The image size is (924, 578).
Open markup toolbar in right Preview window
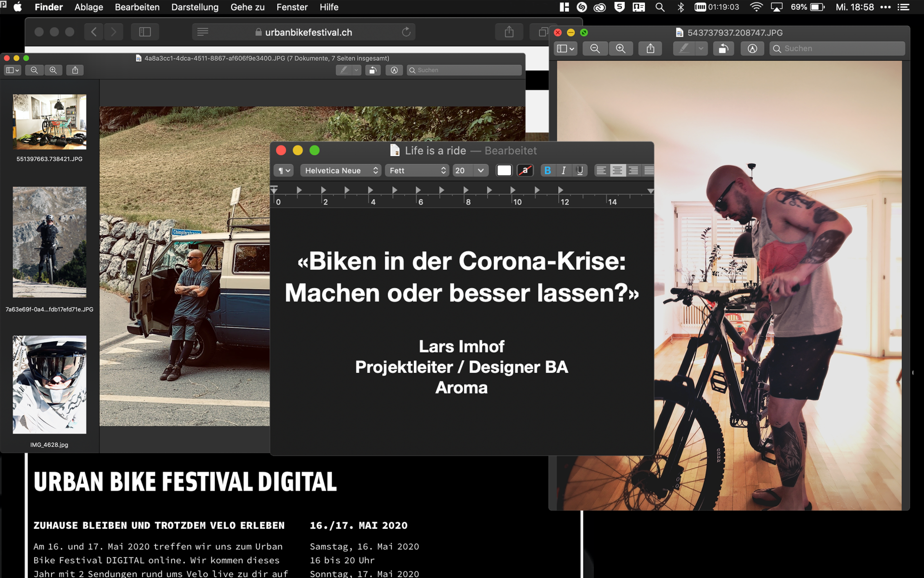click(x=752, y=49)
